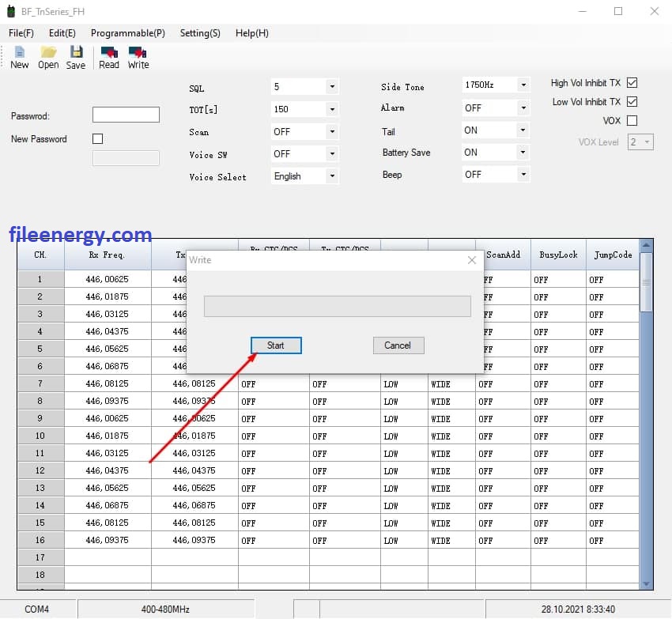Click the Save floppy disk icon
Screen dimensions: 672x619
[x=76, y=58]
